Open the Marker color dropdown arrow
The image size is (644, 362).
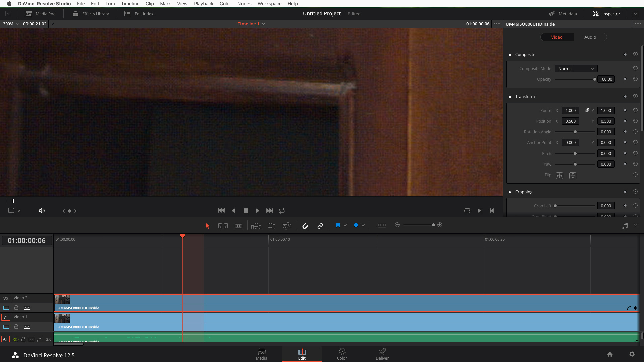point(363,225)
